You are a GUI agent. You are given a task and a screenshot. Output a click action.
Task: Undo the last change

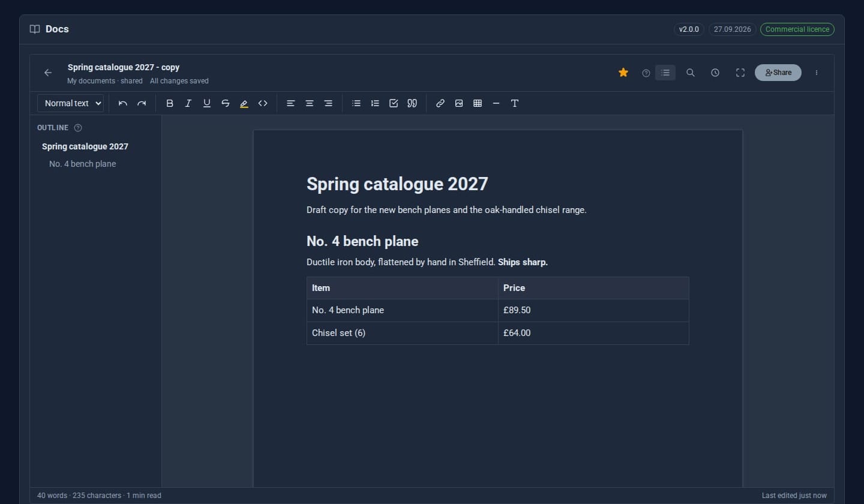(x=123, y=103)
